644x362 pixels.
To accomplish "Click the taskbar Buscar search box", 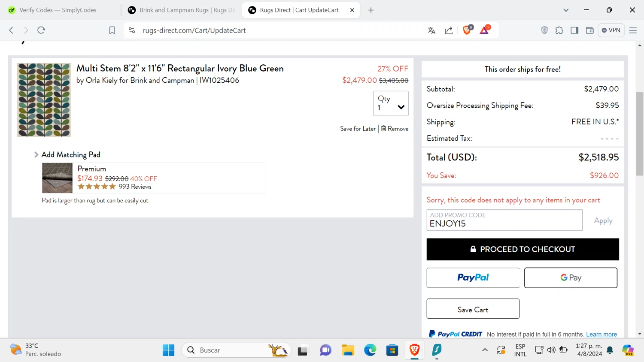I will coord(237,350).
